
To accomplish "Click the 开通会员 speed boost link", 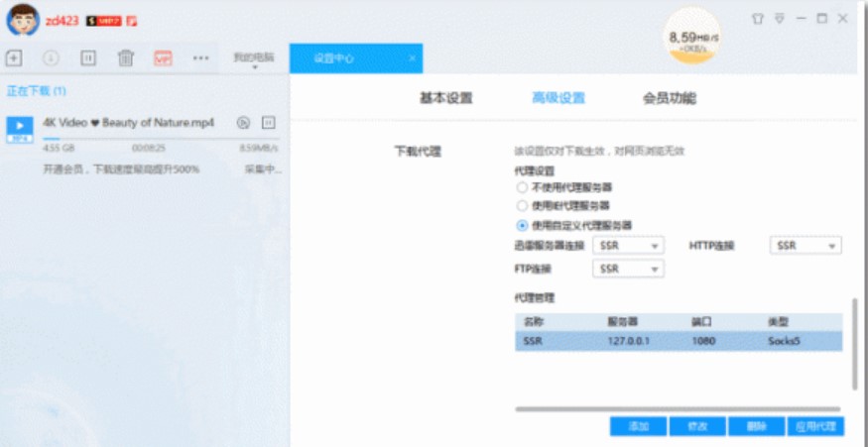I will point(121,169).
